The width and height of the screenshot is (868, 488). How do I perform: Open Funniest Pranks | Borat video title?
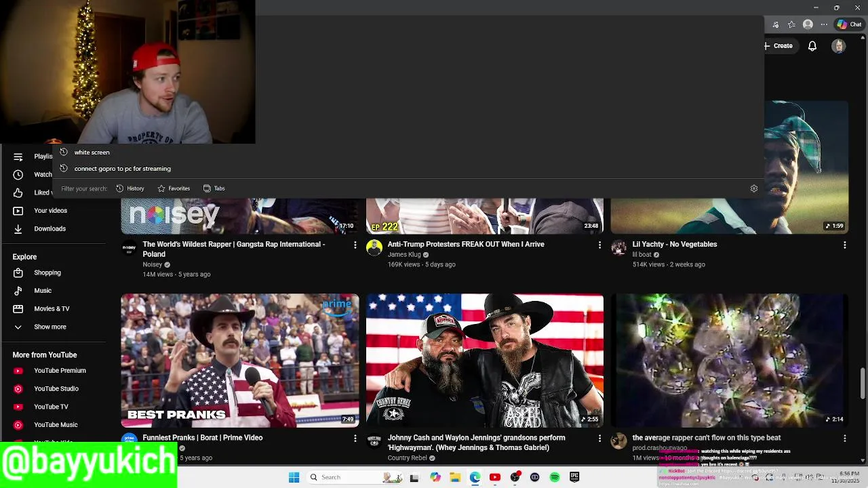203,438
